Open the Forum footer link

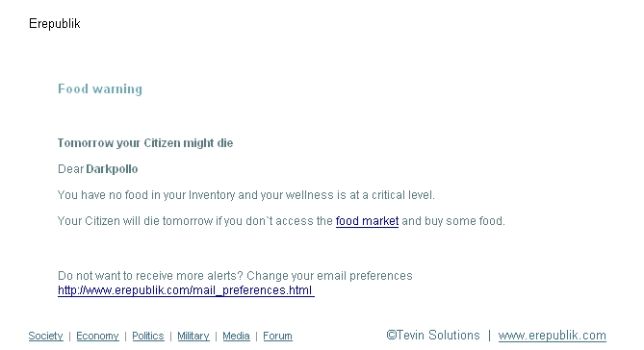click(x=277, y=336)
